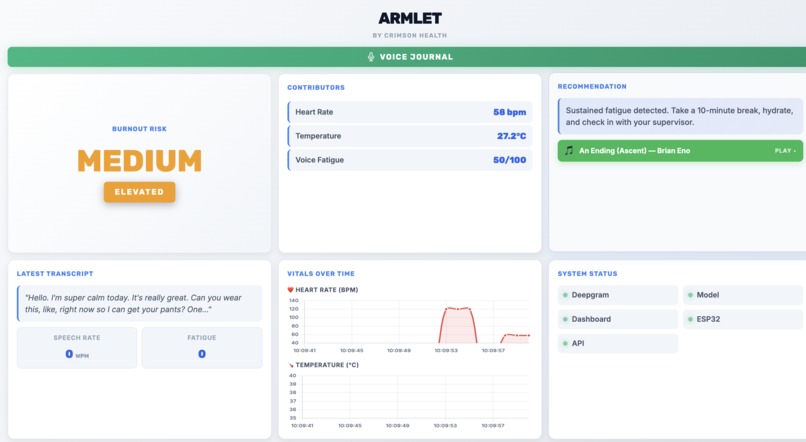Play An Ending (Ascent) by Brian Eno
The height and width of the screenshot is (442, 806).
(680, 151)
